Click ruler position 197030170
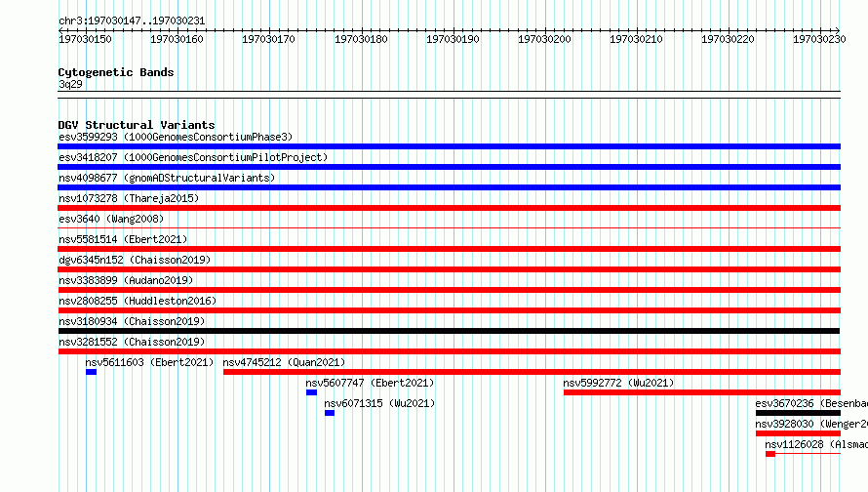This screenshot has width=868, height=492. tap(268, 39)
